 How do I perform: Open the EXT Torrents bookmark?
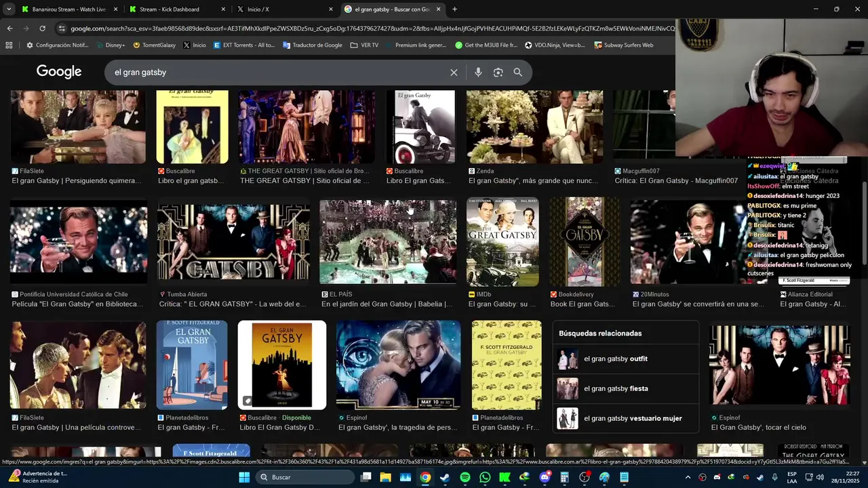pyautogui.click(x=244, y=45)
